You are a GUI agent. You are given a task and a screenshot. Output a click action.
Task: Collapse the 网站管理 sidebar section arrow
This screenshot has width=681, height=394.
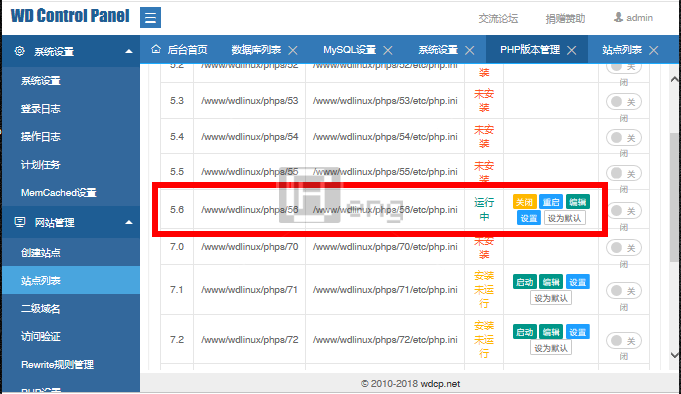129,222
